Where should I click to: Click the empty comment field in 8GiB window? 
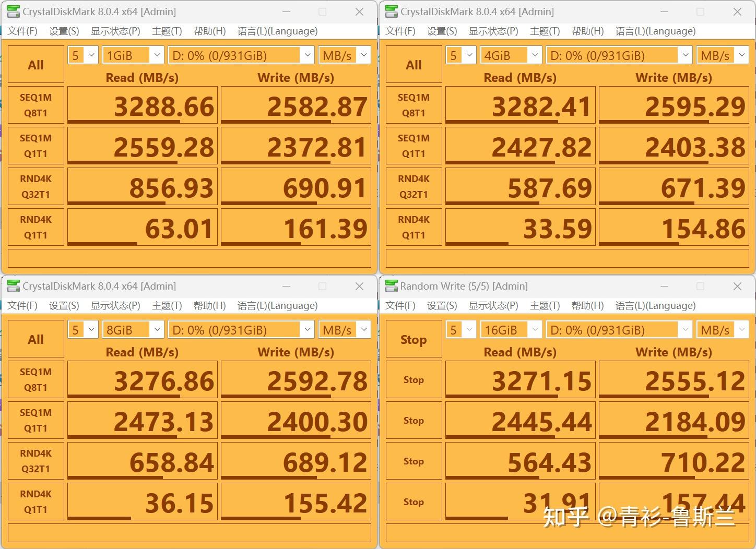coord(190,533)
